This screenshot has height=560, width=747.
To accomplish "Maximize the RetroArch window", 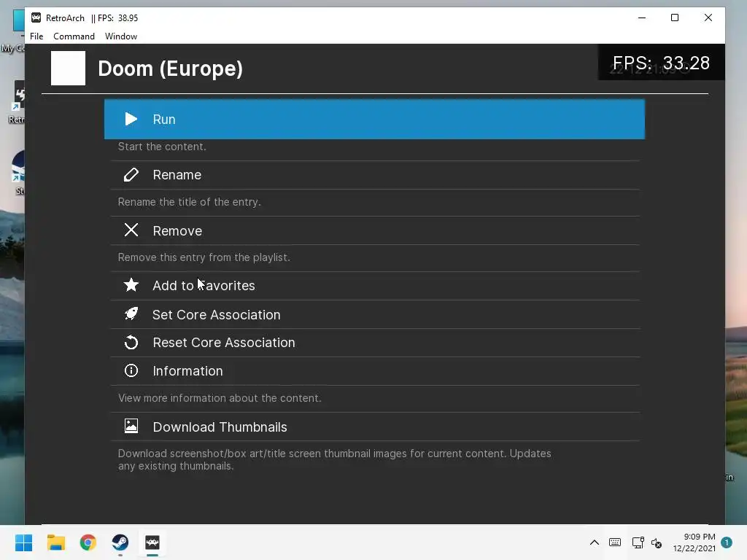I will (x=675, y=17).
